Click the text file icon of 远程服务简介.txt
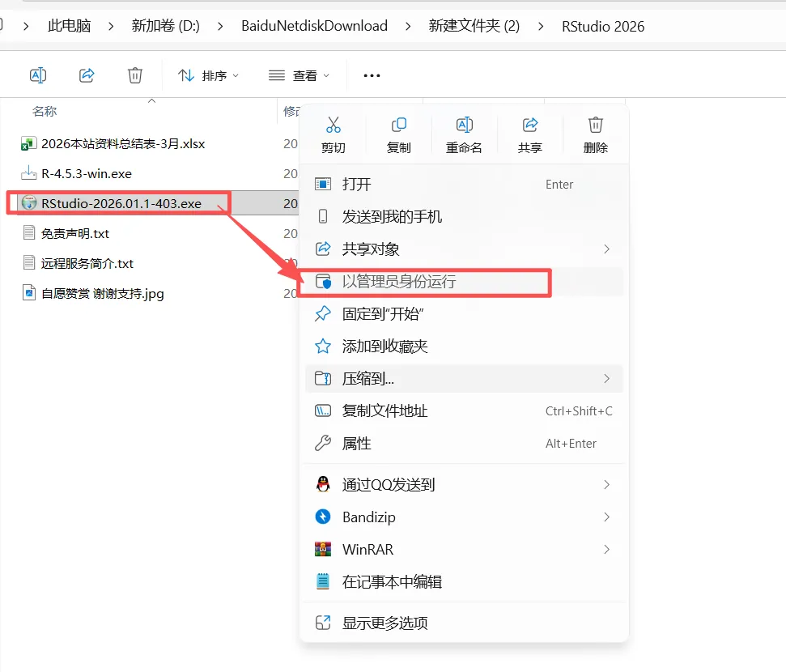The image size is (786, 672). 29,263
